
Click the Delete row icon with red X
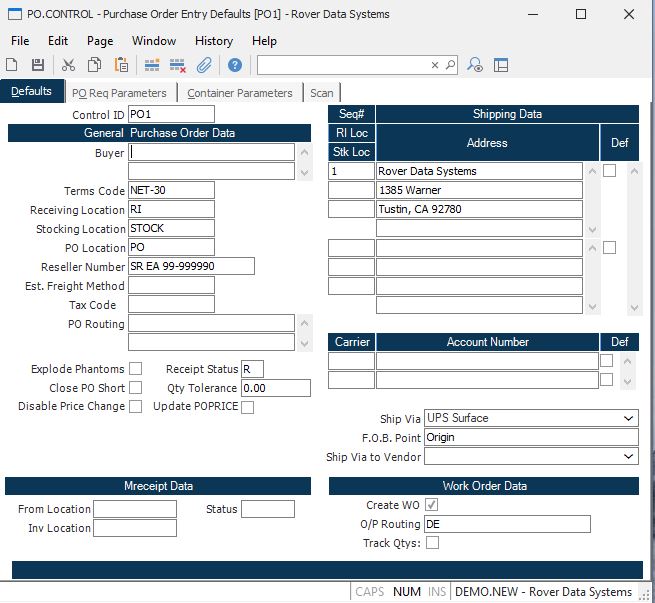[178, 65]
